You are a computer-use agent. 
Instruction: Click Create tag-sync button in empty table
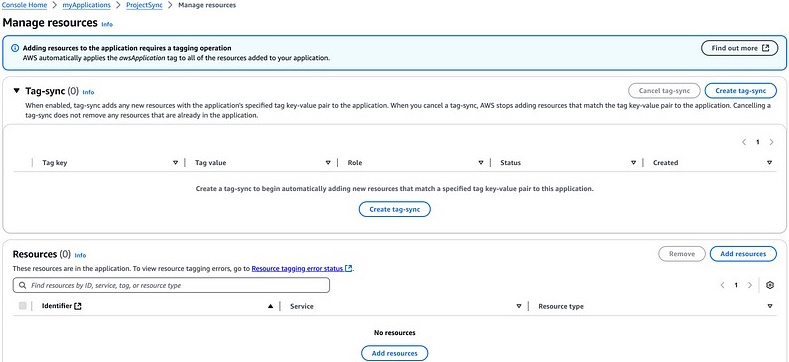click(x=394, y=209)
